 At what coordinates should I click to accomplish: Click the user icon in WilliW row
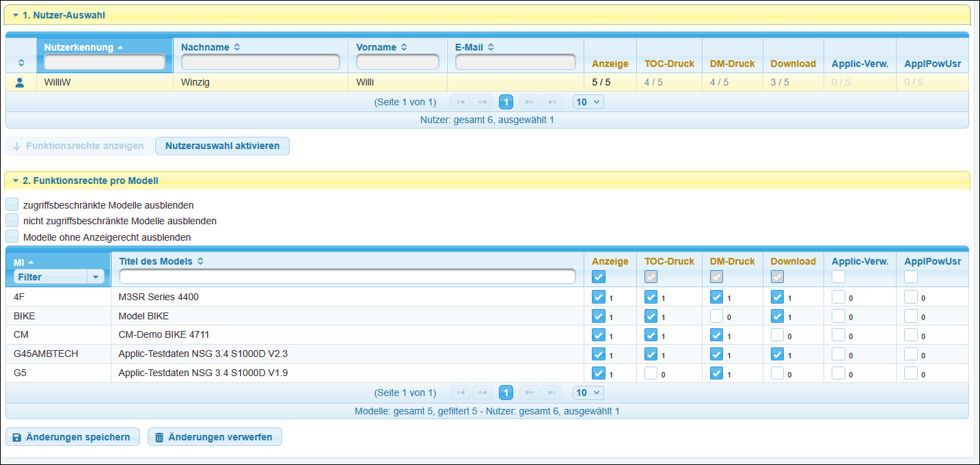tap(20, 83)
